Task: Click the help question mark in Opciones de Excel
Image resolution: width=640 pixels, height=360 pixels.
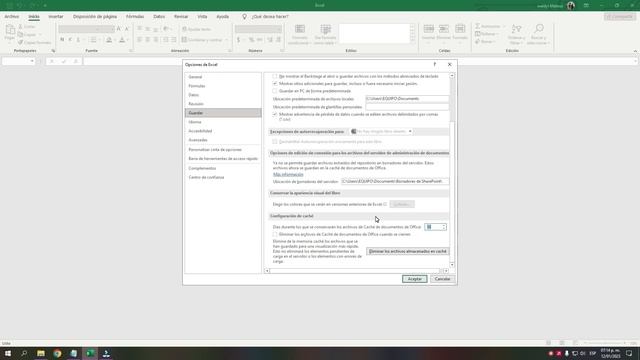Action: click(x=435, y=64)
